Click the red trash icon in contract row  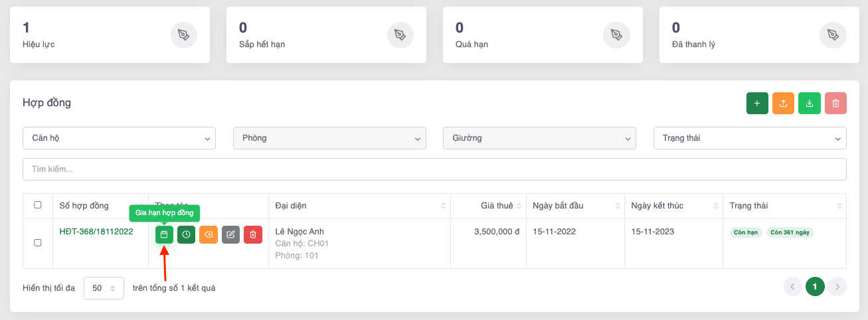[252, 234]
